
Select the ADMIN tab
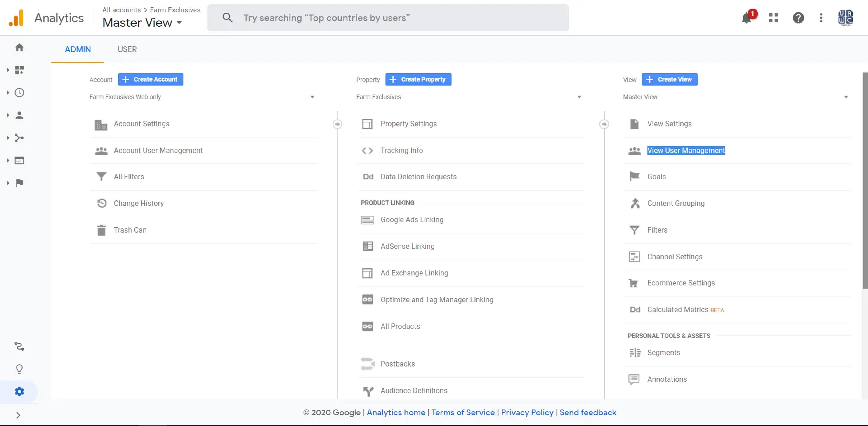point(78,49)
